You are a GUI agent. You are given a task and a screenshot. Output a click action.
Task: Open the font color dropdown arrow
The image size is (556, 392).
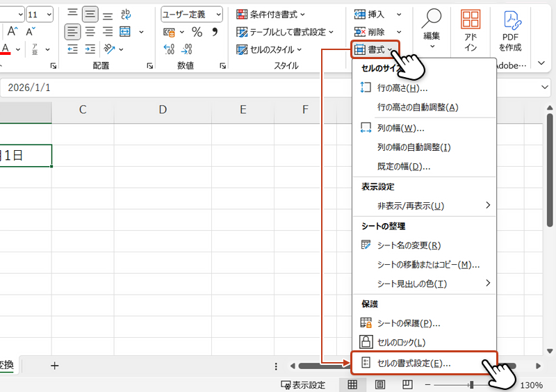click(x=18, y=49)
